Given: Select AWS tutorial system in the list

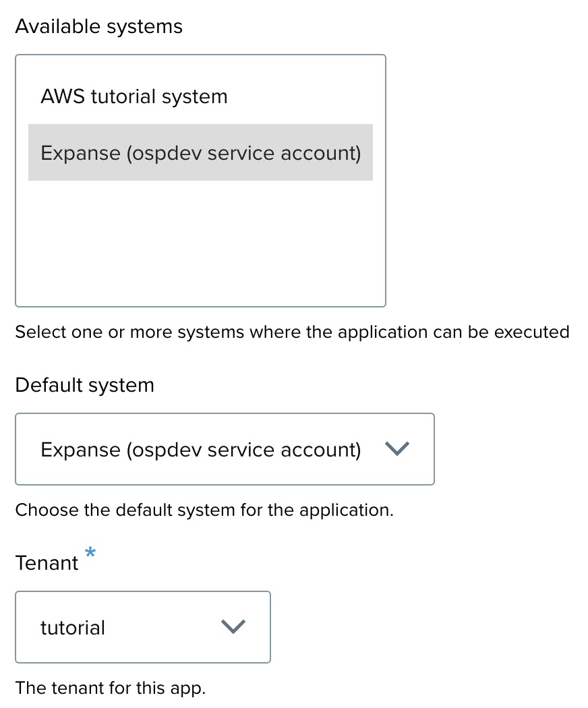Looking at the screenshot, I should pos(134,96).
